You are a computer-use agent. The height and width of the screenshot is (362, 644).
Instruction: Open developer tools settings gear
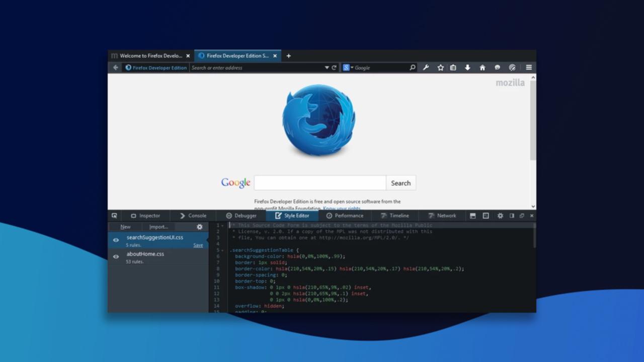coord(500,215)
